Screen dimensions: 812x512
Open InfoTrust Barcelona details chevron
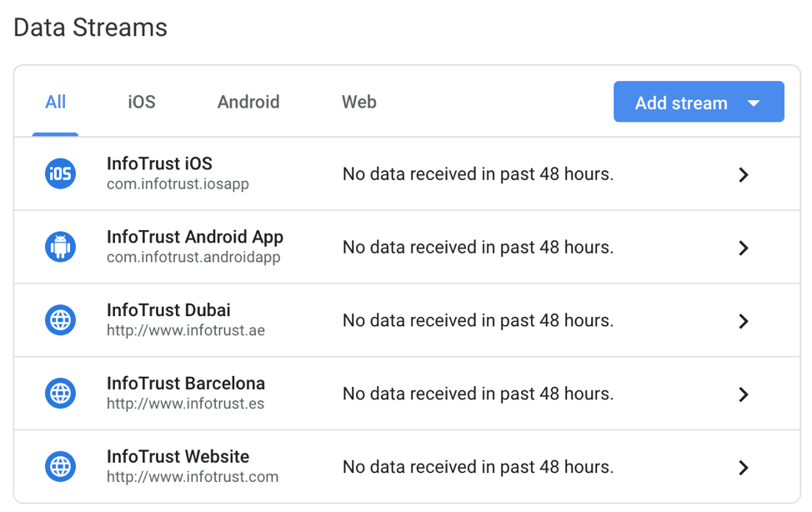coord(744,394)
